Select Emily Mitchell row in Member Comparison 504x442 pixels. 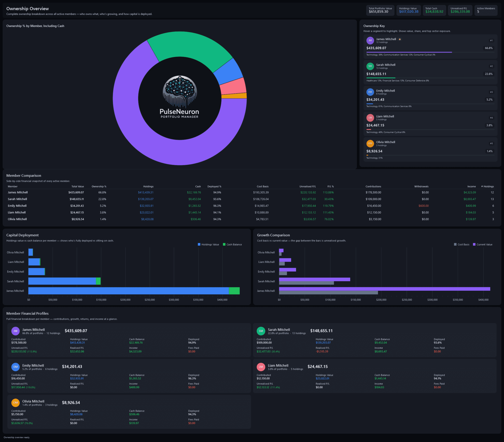251,206
